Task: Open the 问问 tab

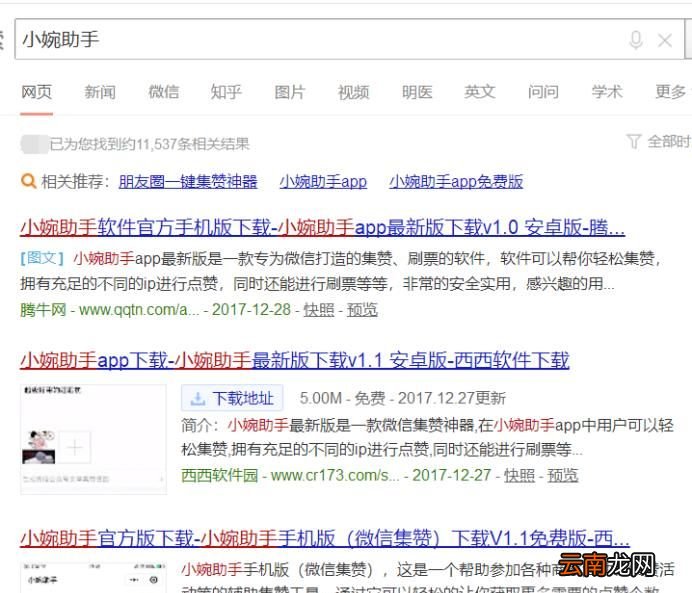Action: pyautogui.click(x=543, y=92)
